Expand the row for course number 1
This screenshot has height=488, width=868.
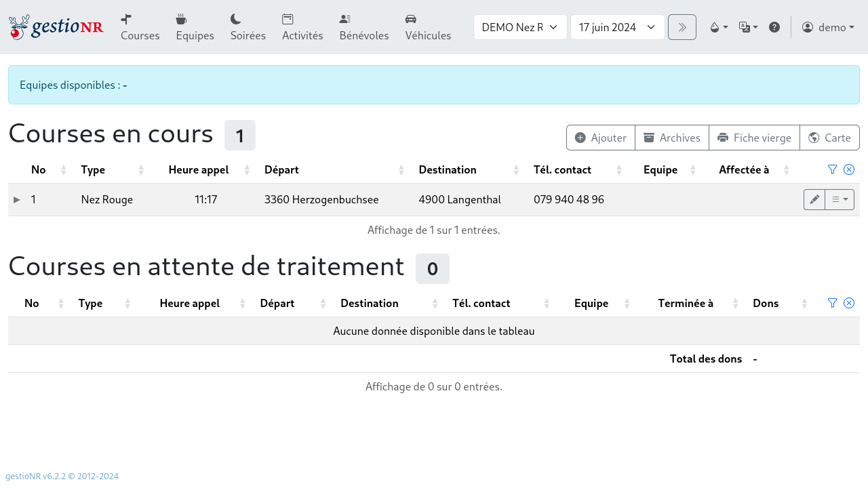click(16, 199)
